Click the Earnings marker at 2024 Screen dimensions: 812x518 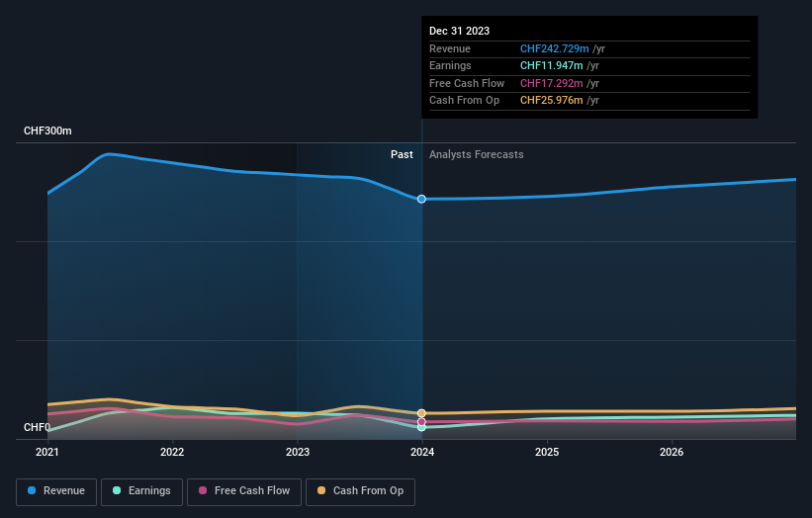[421, 427]
